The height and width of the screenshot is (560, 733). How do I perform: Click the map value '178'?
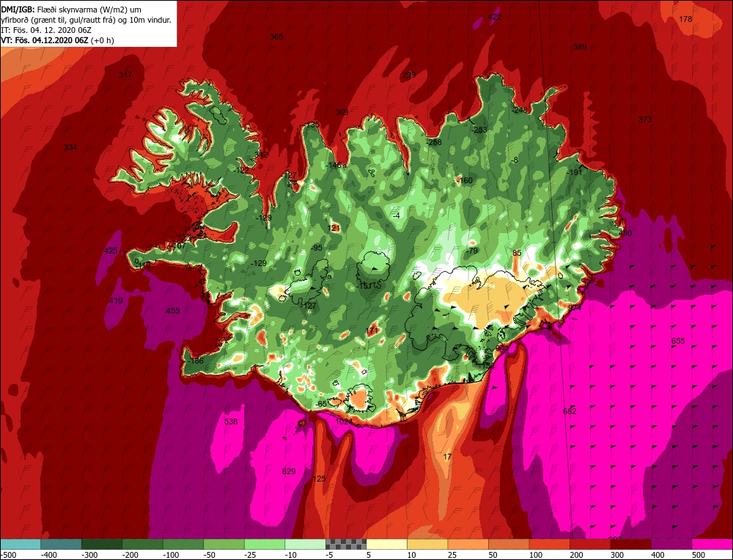pos(685,19)
